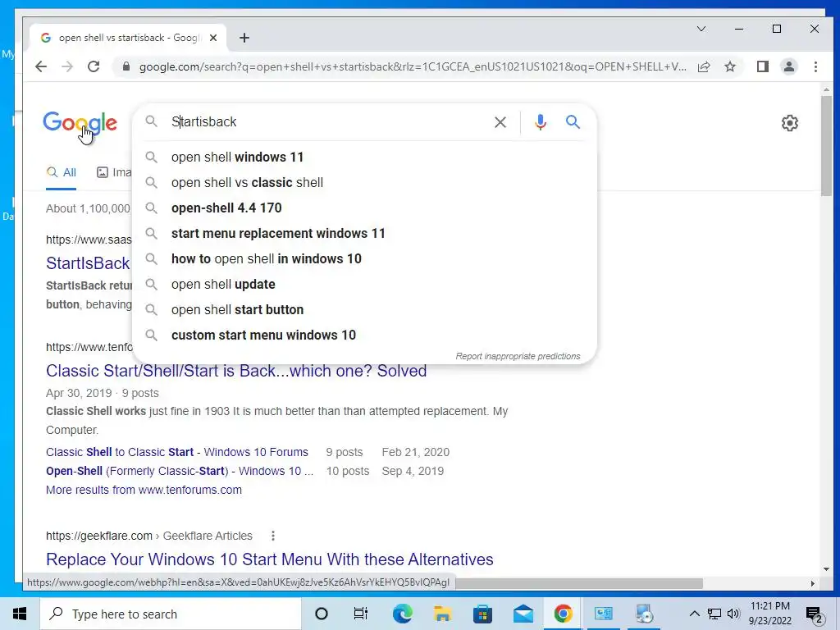Click the scroll-down arrow of vertical scrollbar

click(826, 569)
